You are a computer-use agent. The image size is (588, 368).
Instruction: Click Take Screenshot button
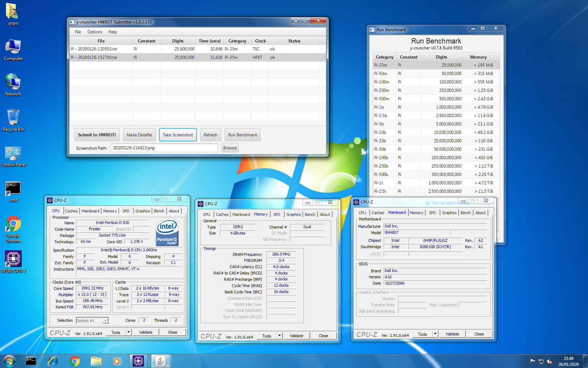(x=178, y=135)
